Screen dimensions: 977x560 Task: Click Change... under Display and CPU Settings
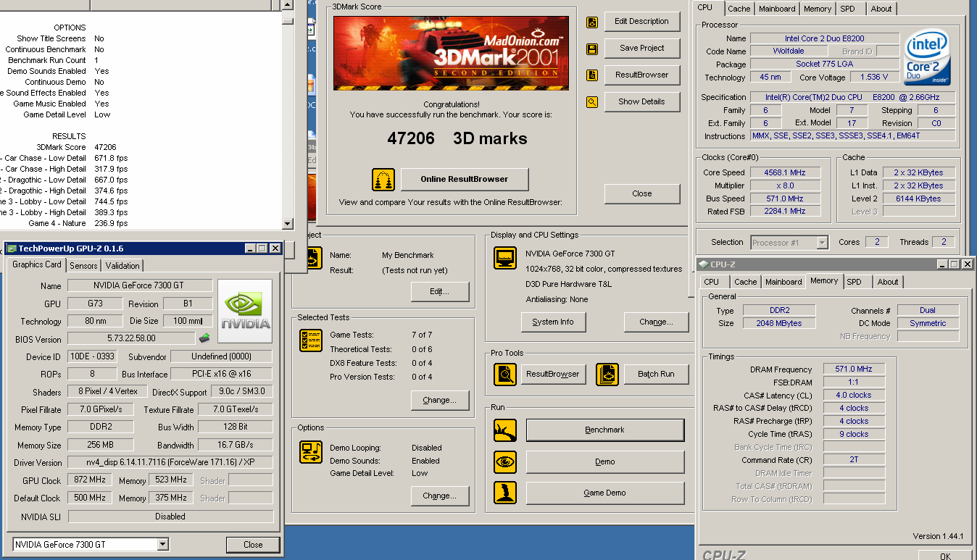656,322
